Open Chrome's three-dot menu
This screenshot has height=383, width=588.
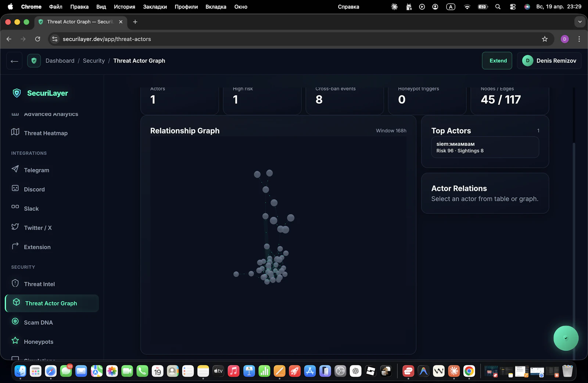pos(579,39)
